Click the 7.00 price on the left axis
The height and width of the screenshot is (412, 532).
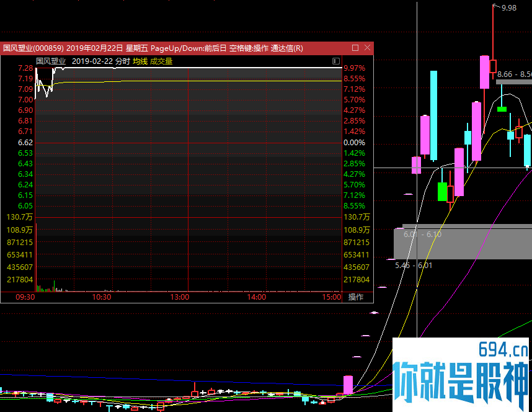coord(25,100)
